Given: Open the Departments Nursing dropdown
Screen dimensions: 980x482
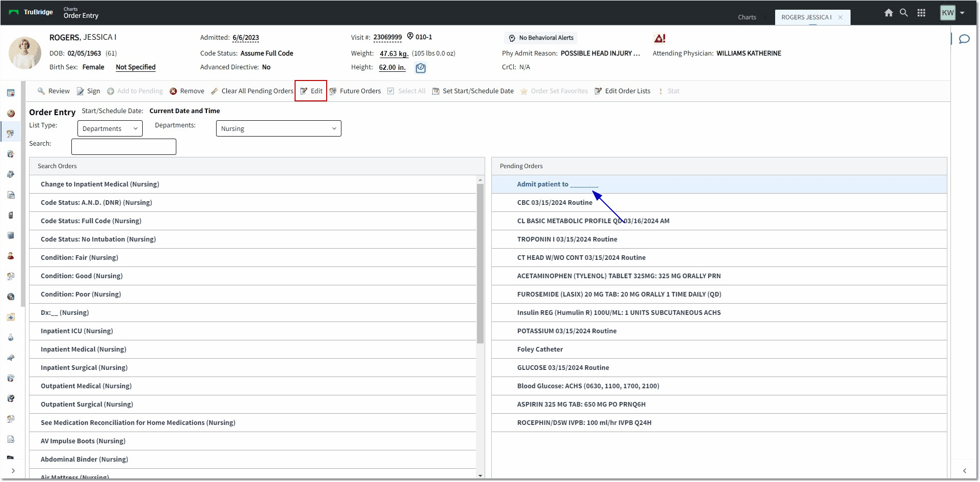Looking at the screenshot, I should point(278,128).
